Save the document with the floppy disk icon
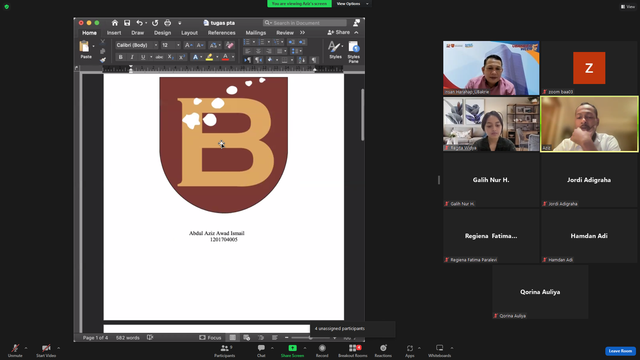 coord(127,23)
